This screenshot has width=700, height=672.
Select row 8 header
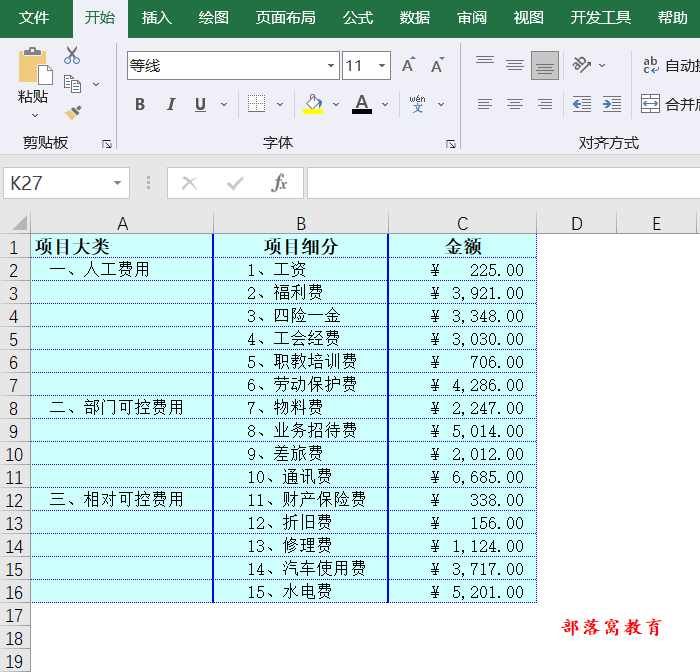(x=15, y=408)
